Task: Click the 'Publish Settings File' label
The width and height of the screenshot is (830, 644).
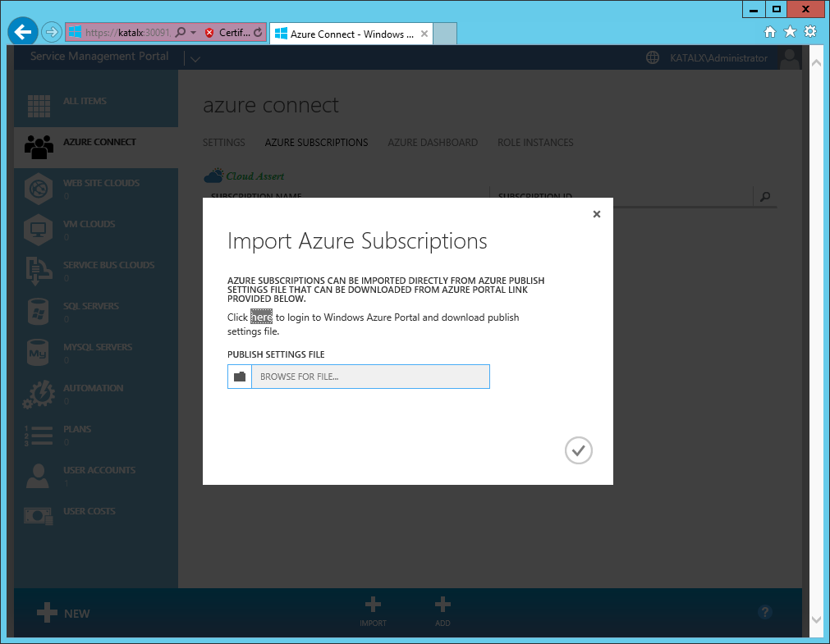Action: (x=276, y=354)
